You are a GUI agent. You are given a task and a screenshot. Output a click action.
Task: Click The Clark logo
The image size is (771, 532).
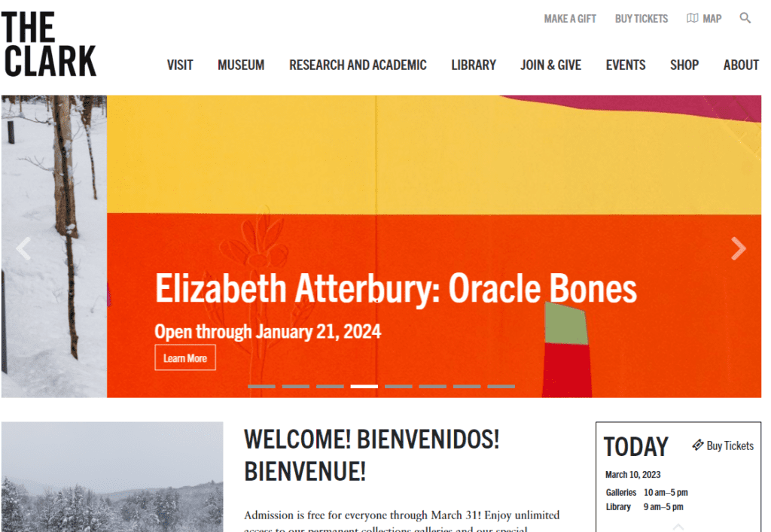49,45
